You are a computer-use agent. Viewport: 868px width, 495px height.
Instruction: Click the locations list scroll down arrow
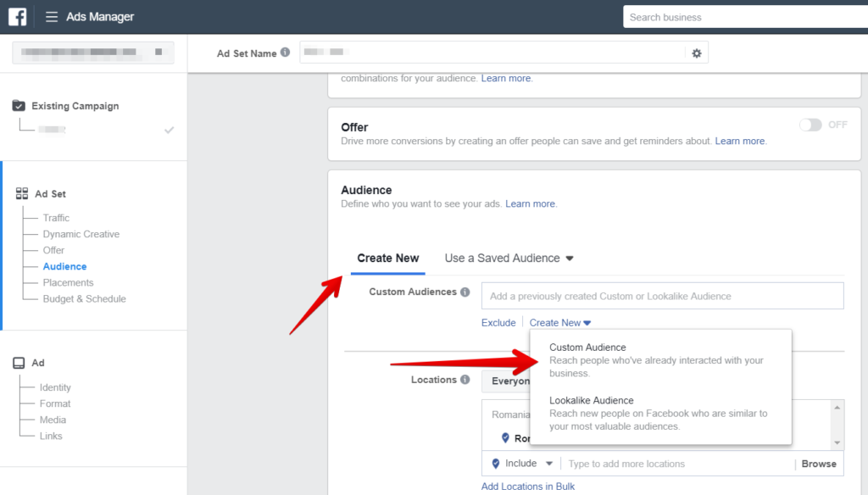837,442
